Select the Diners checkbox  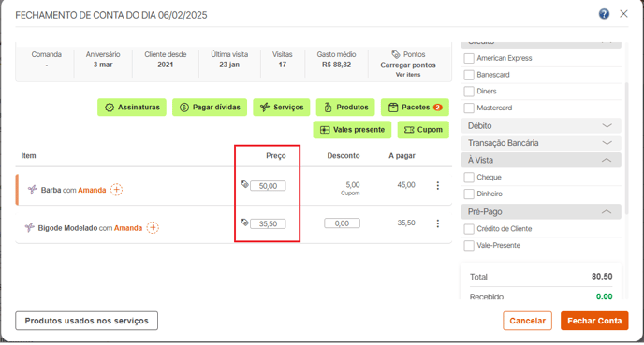point(469,91)
